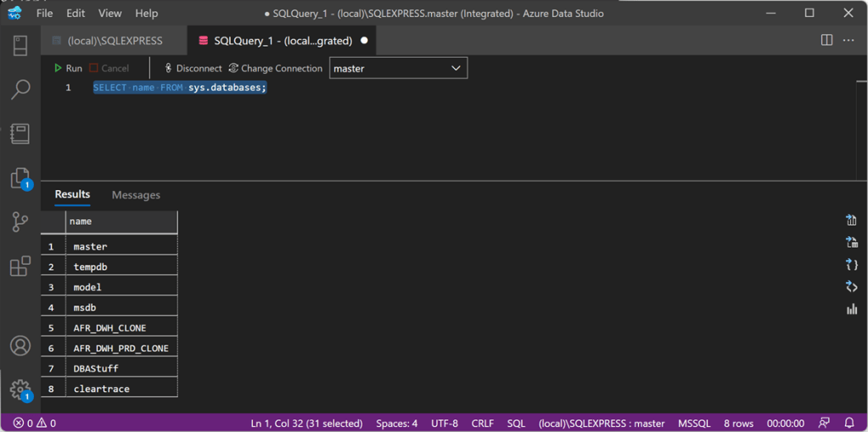Switch to the Messages tab
The height and width of the screenshot is (432, 868).
pyautogui.click(x=136, y=195)
